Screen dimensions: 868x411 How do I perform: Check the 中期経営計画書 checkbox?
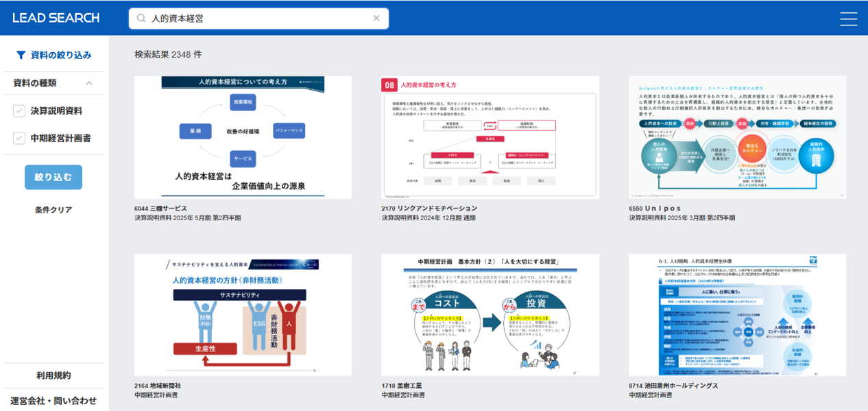click(x=19, y=138)
